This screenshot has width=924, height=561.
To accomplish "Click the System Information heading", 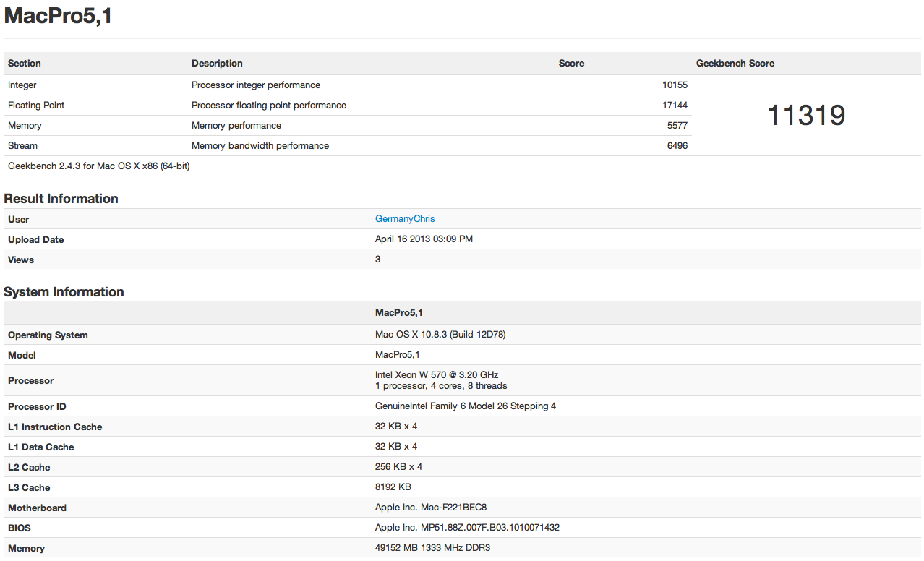I will click(64, 291).
